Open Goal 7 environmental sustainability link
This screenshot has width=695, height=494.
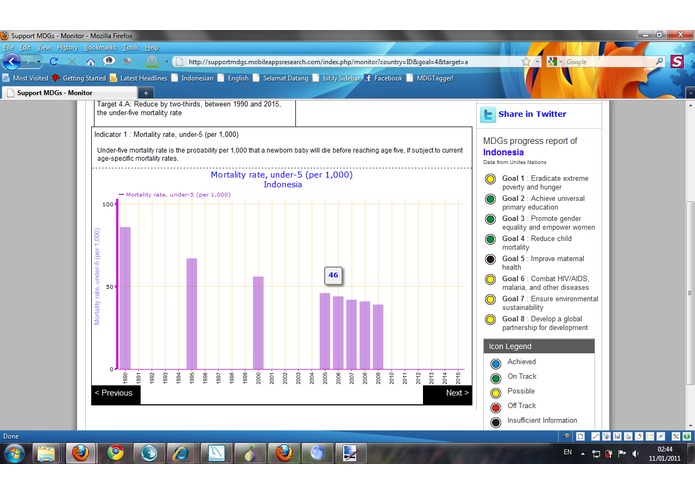(550, 303)
